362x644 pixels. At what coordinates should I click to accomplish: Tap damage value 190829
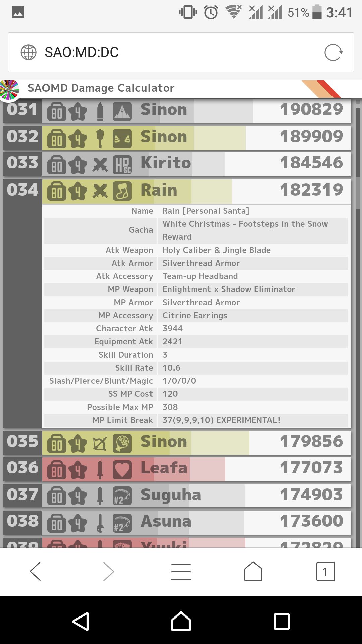pyautogui.click(x=311, y=110)
